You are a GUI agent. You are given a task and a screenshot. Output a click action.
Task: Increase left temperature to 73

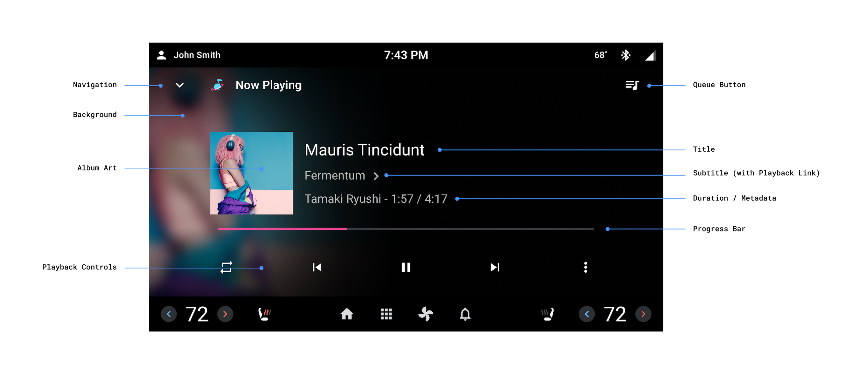coord(226,314)
